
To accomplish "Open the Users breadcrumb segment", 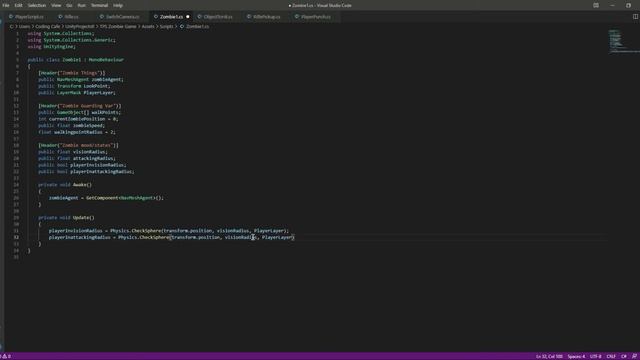I will pos(24,27).
